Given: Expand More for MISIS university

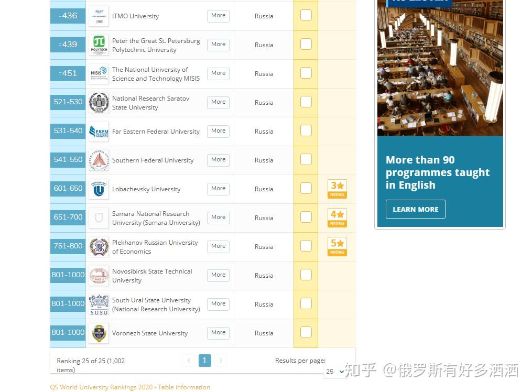Looking at the screenshot, I should point(218,73).
